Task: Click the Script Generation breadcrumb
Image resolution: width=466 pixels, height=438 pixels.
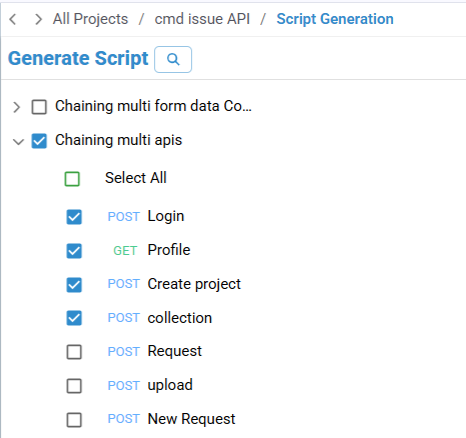Action: [x=335, y=19]
